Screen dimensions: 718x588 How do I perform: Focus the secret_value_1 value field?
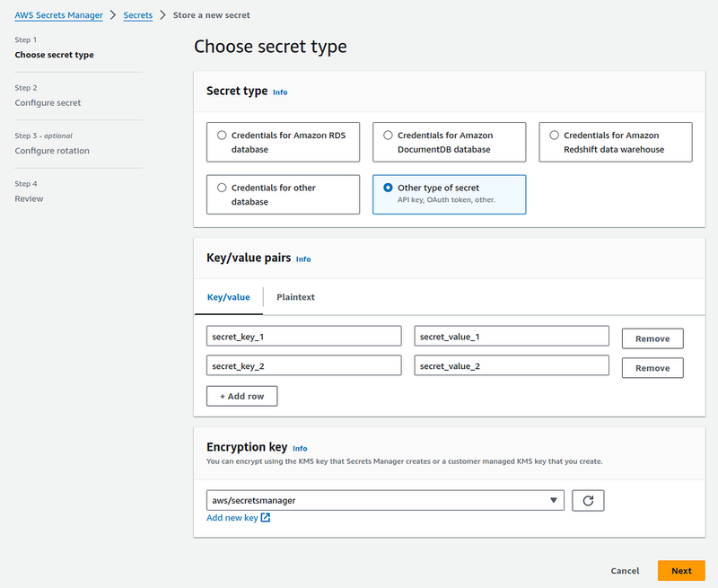512,337
